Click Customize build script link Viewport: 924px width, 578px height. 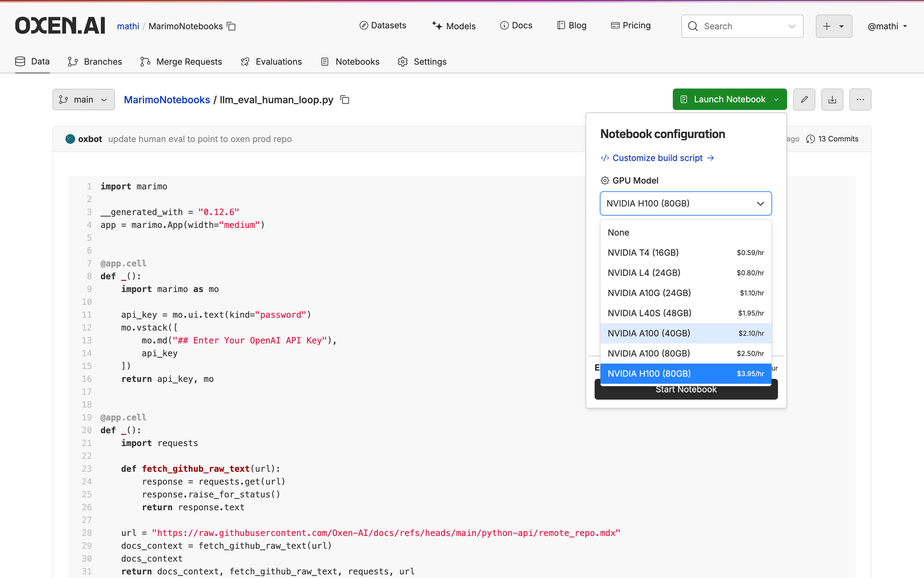click(657, 158)
